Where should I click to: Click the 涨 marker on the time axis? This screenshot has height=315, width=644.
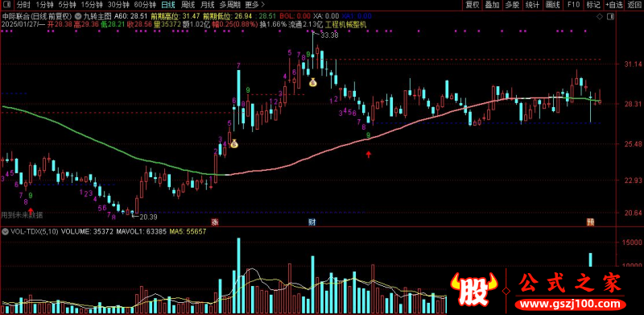coord(214,222)
